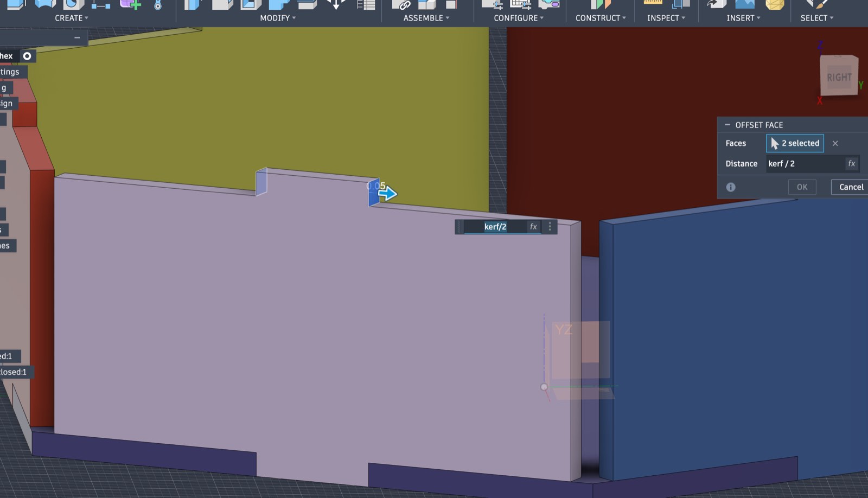
Task: Select the Interference tool in INSPECT
Action: [x=681, y=4]
